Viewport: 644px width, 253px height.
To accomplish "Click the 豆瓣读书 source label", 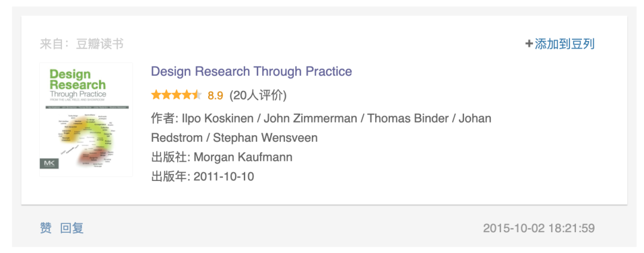I will pyautogui.click(x=100, y=44).
